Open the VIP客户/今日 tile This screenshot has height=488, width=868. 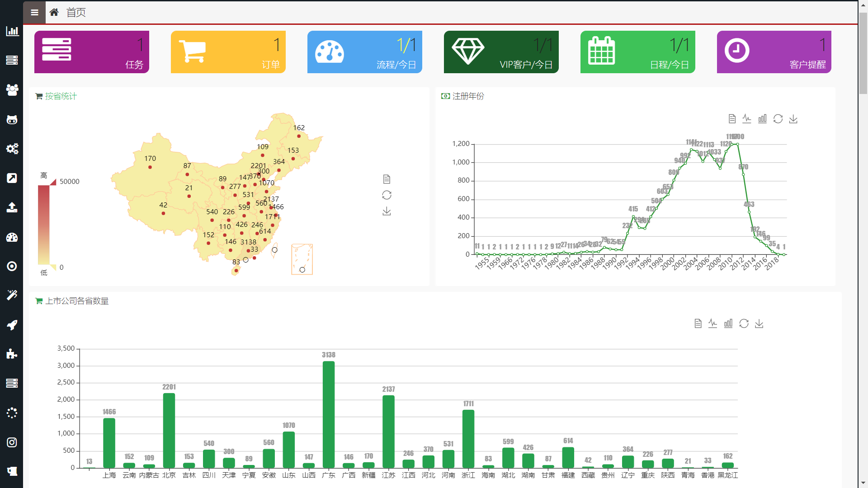click(501, 52)
